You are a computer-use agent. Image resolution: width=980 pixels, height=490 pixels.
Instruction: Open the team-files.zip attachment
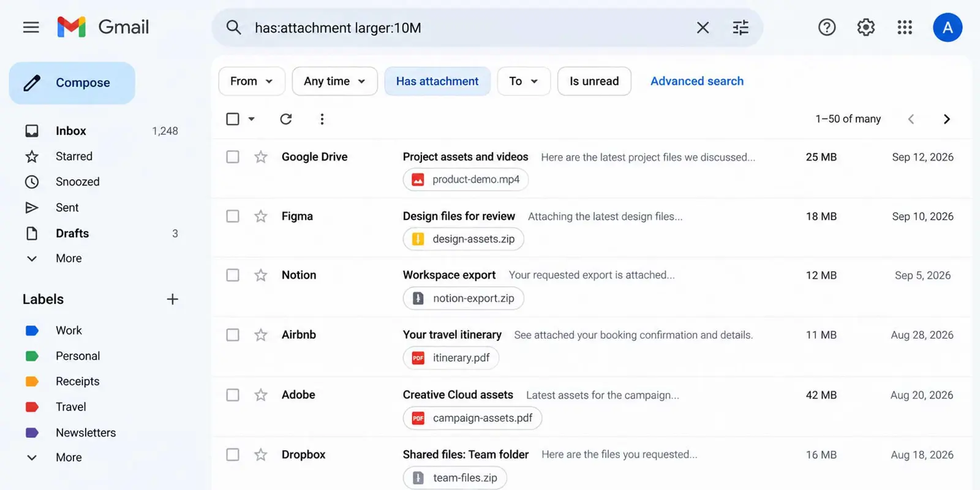coord(454,478)
